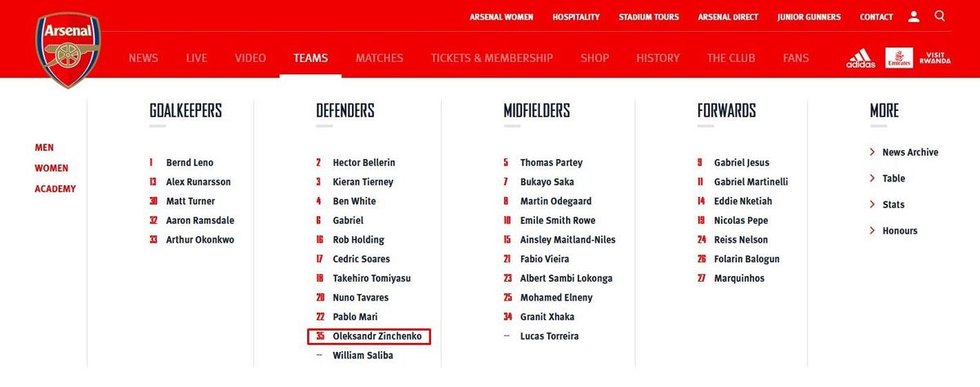The width and height of the screenshot is (980, 387).
Task: Switch to the Academy team tab
Action: point(55,189)
